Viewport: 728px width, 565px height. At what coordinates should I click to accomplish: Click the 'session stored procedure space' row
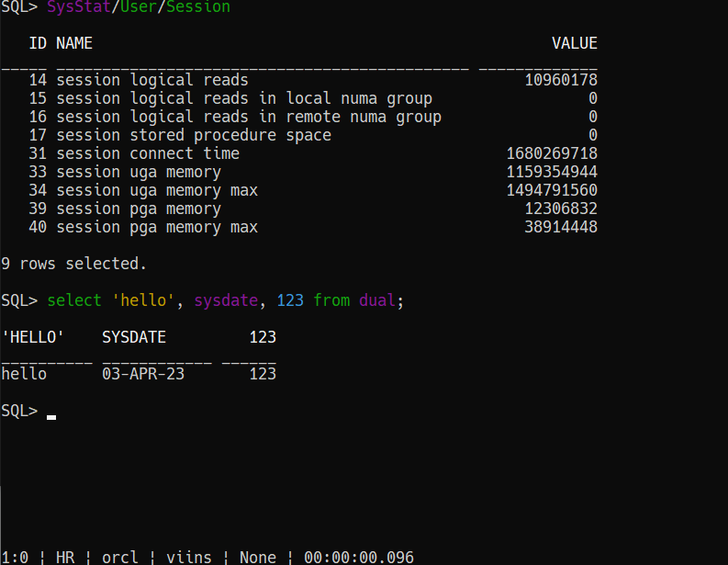pyautogui.click(x=193, y=135)
